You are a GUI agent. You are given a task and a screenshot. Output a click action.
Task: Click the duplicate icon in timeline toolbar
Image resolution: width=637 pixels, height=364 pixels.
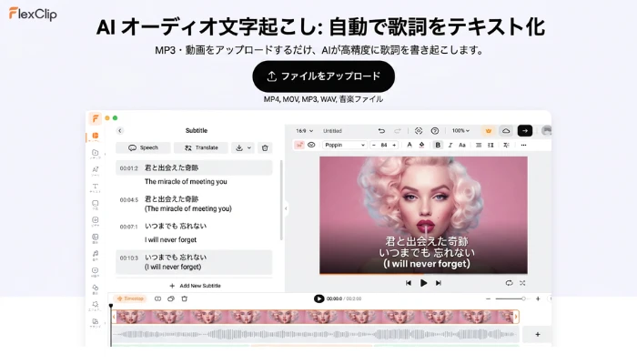(x=171, y=298)
